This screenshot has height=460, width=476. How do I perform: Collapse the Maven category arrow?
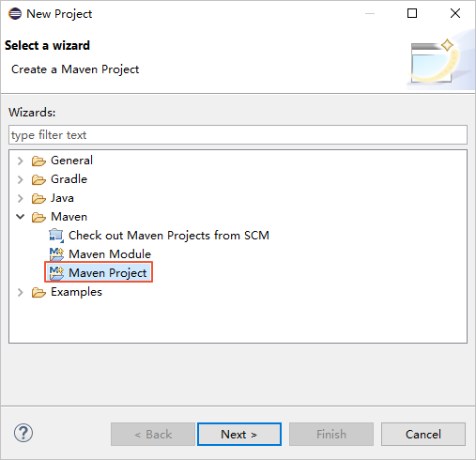click(x=21, y=217)
